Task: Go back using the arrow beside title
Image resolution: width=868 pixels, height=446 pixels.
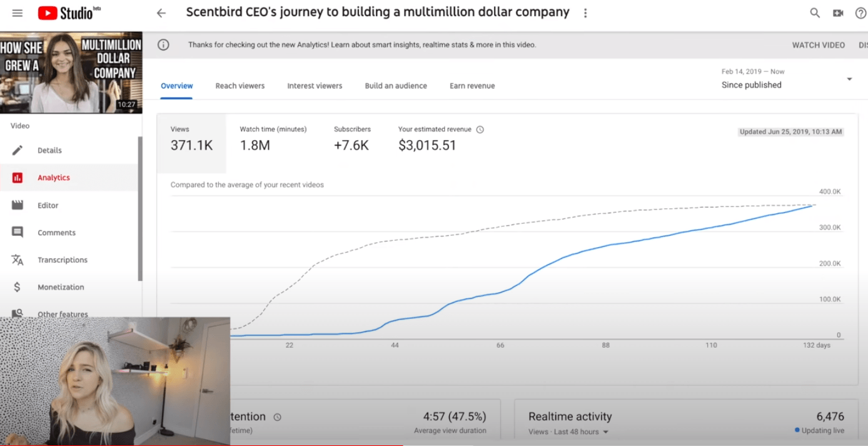Action: point(161,13)
